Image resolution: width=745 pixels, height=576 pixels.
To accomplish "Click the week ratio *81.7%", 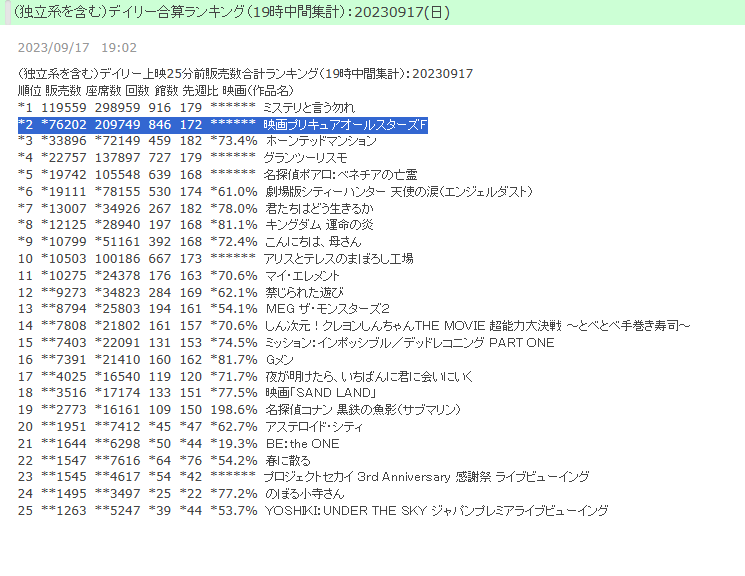I will [x=234, y=359].
